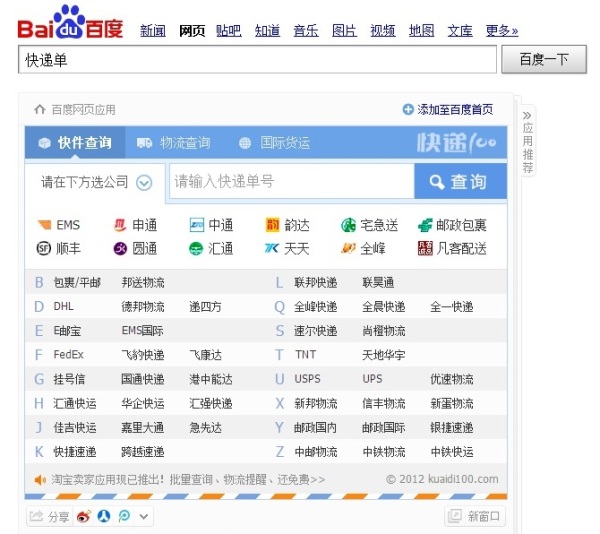Viewport: 600px width, 534px height.
Task: Click the 百度一下 button
Action: click(x=544, y=59)
